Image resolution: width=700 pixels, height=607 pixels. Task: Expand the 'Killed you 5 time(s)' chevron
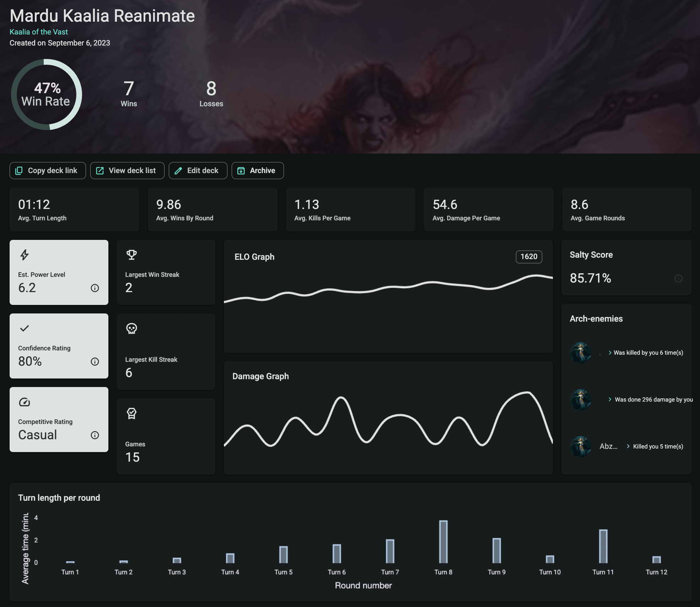tap(628, 446)
